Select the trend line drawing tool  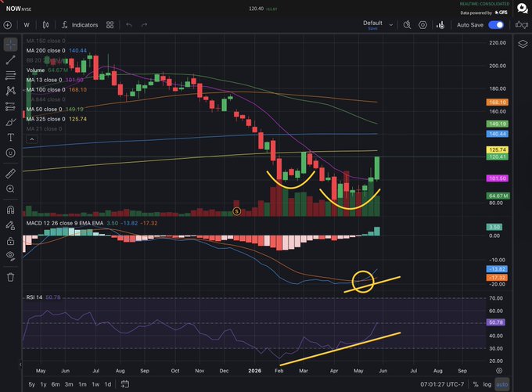10,60
